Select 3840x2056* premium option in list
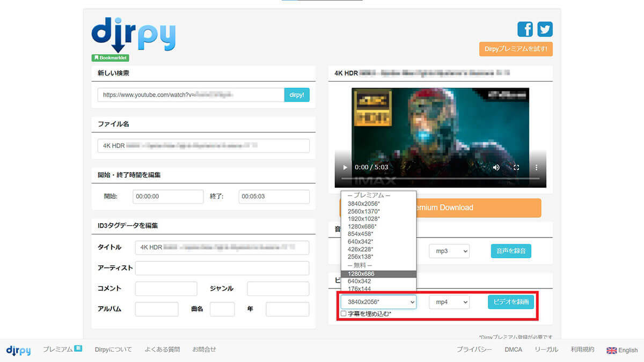Image resolution: width=644 pixels, height=362 pixels. coord(378,204)
